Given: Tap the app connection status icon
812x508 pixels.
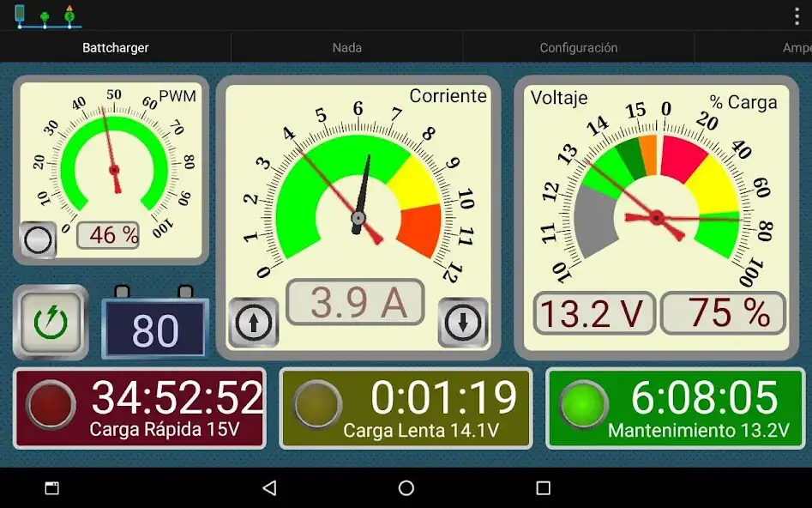Looking at the screenshot, I should (x=48, y=15).
